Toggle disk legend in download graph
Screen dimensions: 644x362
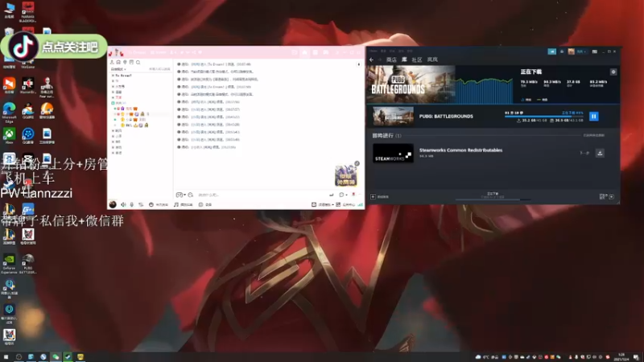542,100
